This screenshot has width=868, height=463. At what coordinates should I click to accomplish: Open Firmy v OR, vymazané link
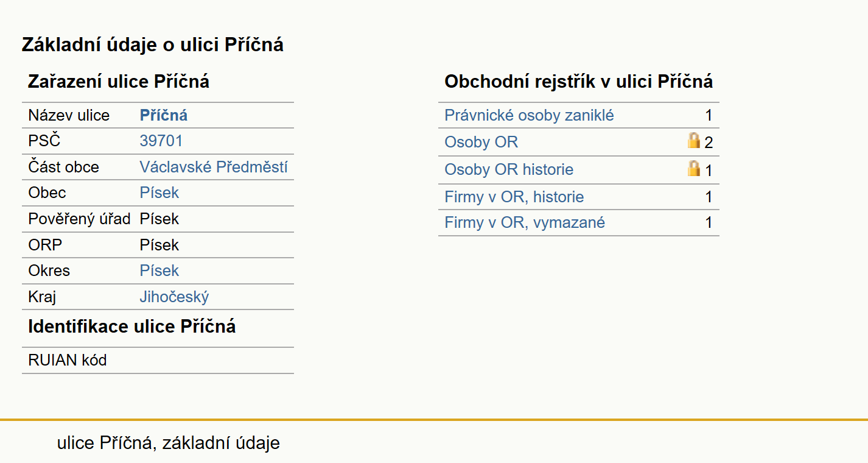coord(525,223)
